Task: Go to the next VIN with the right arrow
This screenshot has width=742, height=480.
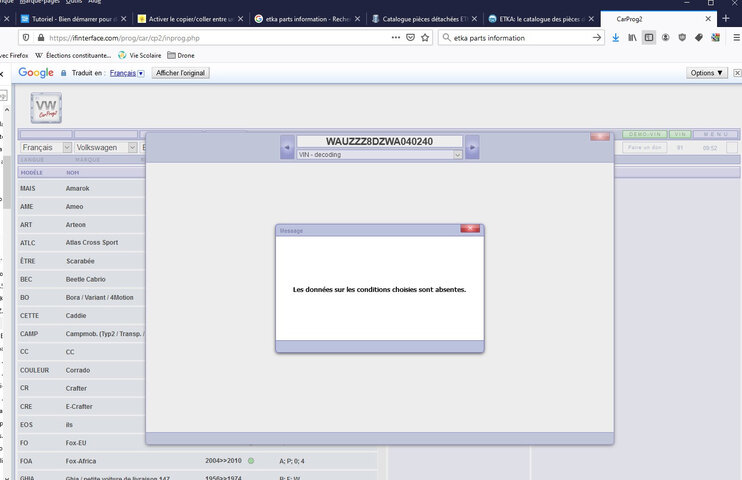Action: pos(472,147)
